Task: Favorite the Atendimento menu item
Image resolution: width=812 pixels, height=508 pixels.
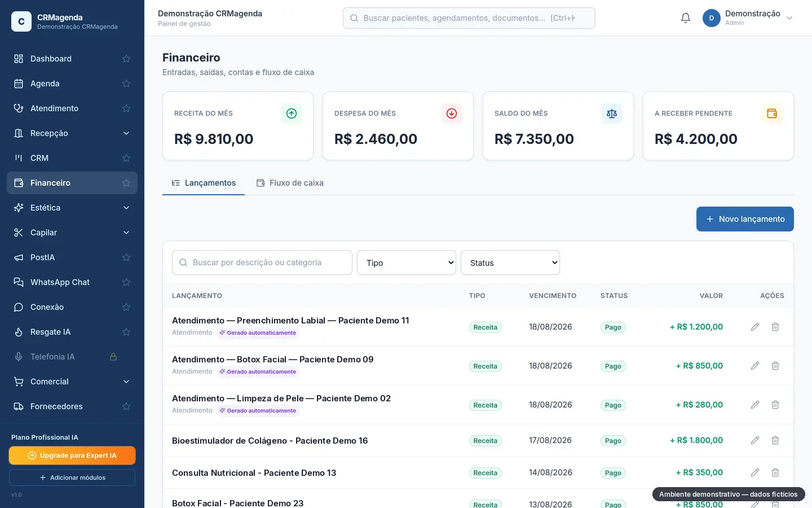Action: pyautogui.click(x=126, y=108)
